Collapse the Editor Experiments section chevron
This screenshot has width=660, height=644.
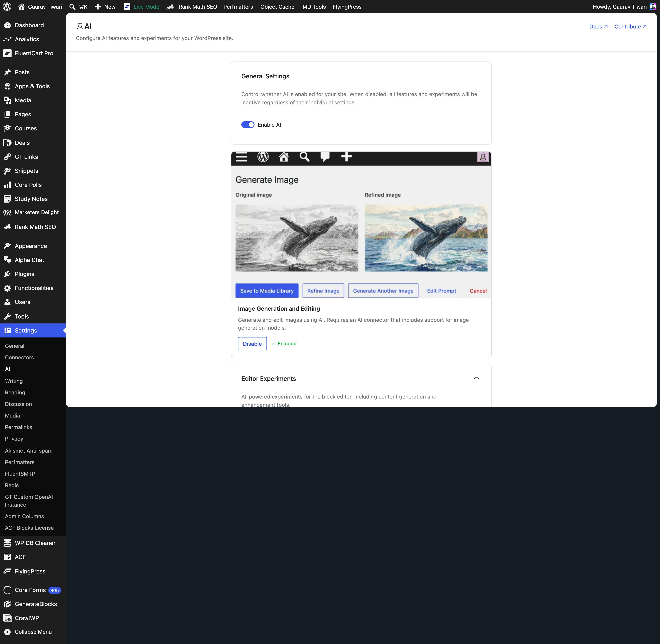coord(476,378)
